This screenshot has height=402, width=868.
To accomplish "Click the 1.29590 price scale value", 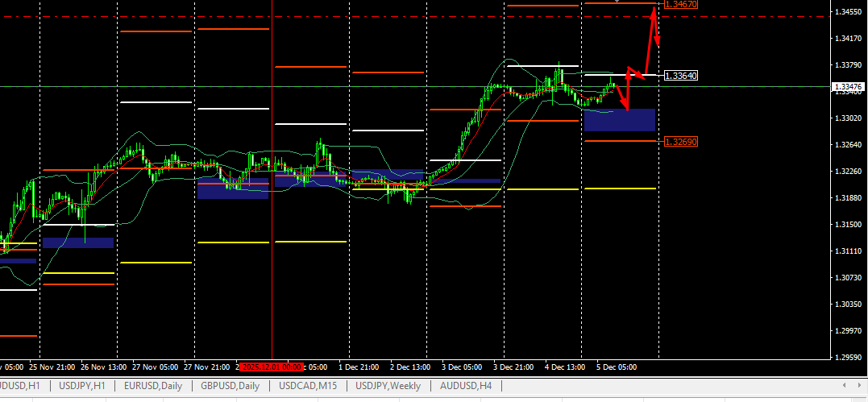I will pyautogui.click(x=848, y=357).
